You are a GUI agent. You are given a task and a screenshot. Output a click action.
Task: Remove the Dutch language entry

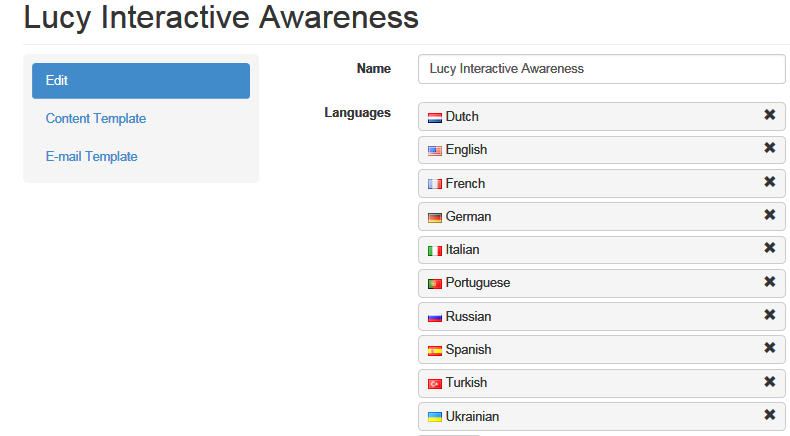tap(769, 115)
